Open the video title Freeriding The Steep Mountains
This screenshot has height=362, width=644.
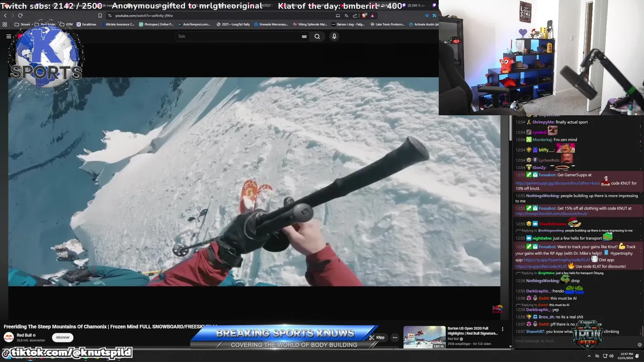[x=110, y=327]
